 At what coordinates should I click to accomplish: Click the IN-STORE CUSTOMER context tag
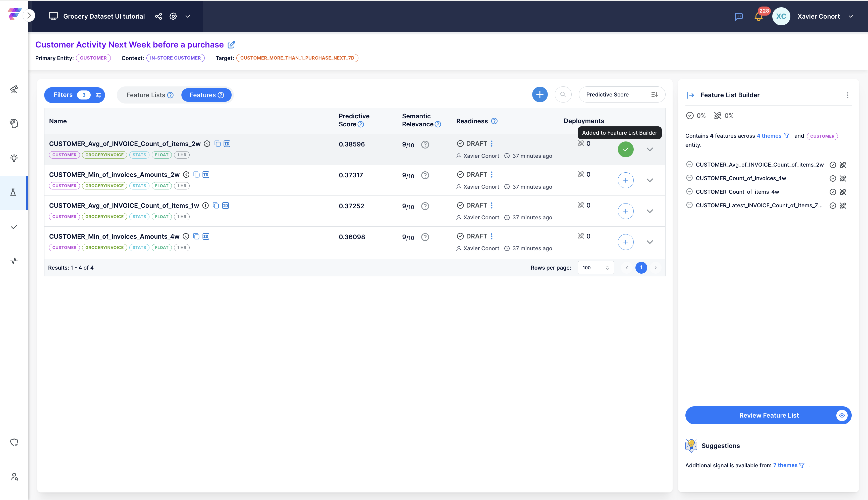[x=175, y=58]
